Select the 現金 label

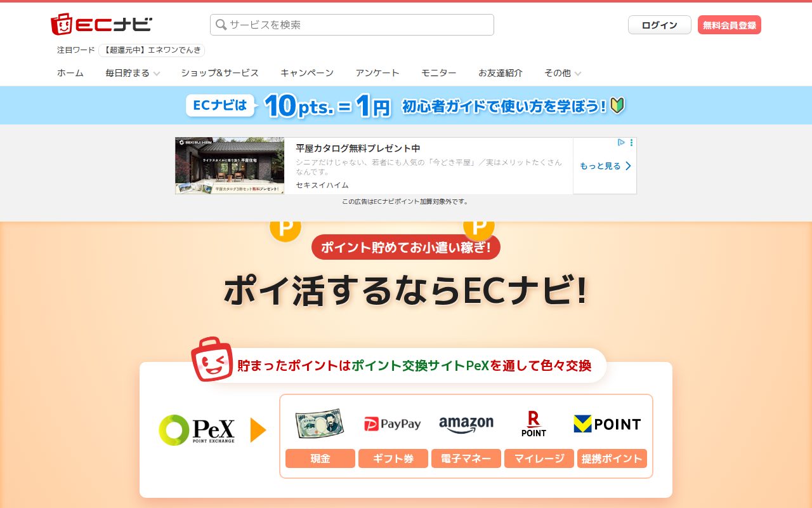tap(320, 458)
